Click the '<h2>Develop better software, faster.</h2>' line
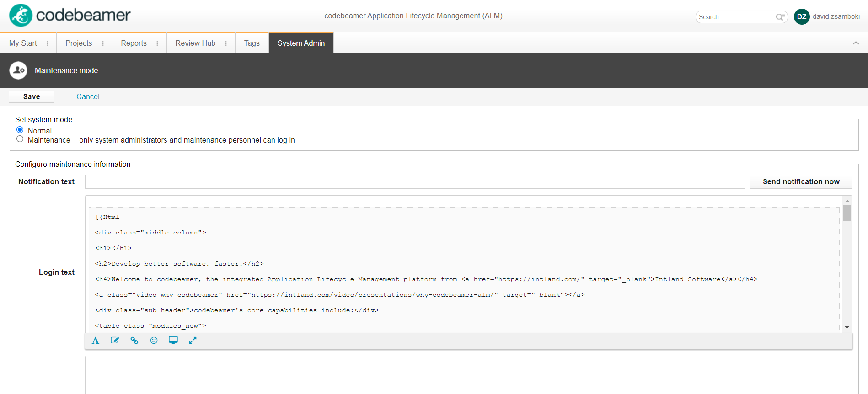The width and height of the screenshot is (868, 394). 179,264
